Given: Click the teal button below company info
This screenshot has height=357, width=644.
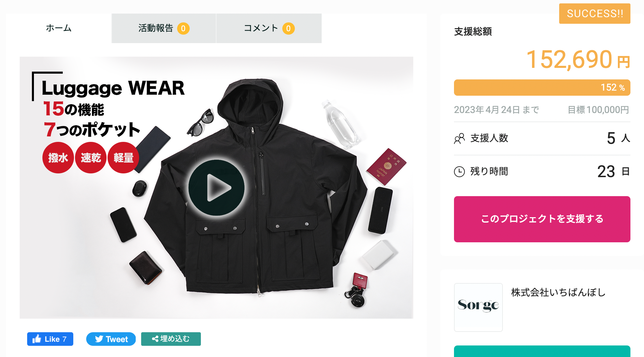Looking at the screenshot, I should pos(542,351).
